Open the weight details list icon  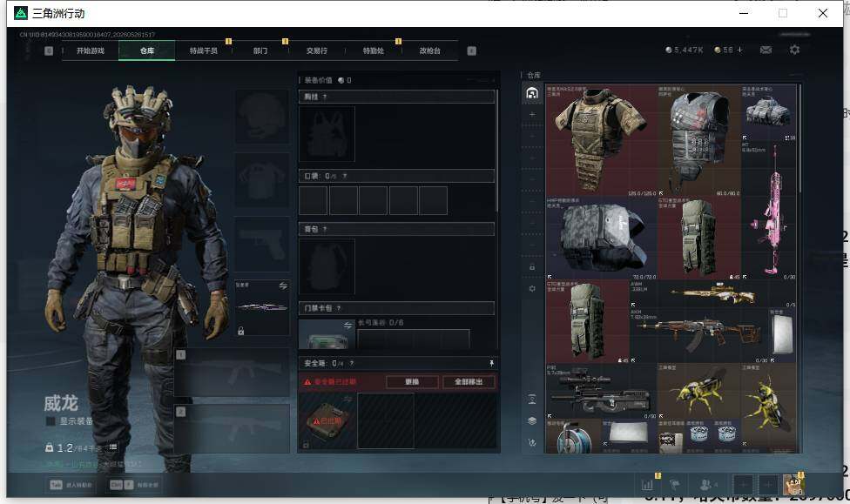112,447
